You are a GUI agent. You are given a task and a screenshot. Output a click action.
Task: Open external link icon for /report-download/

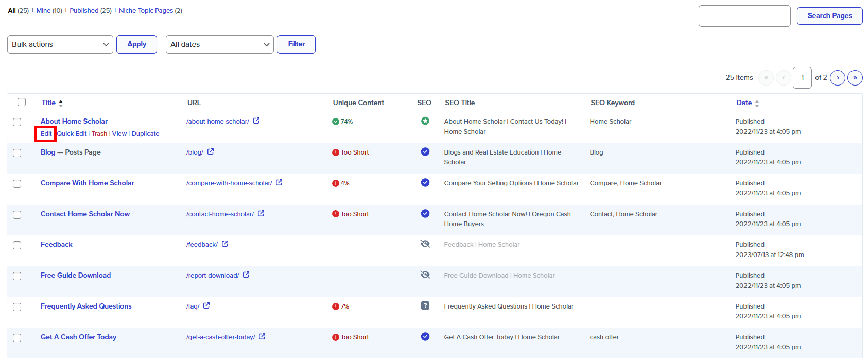(x=246, y=275)
